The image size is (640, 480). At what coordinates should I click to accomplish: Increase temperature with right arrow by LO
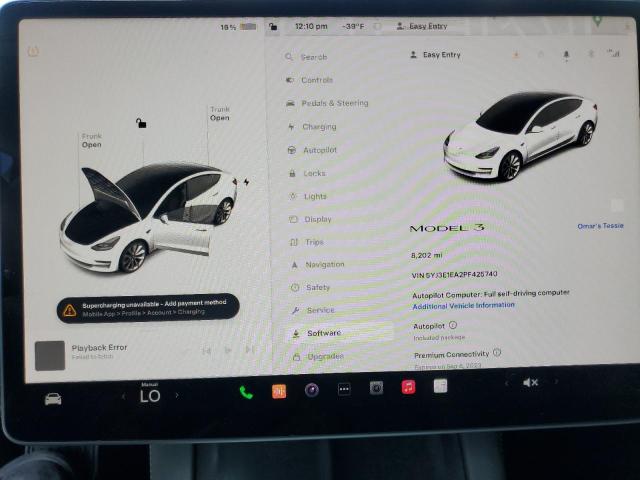coord(177,396)
